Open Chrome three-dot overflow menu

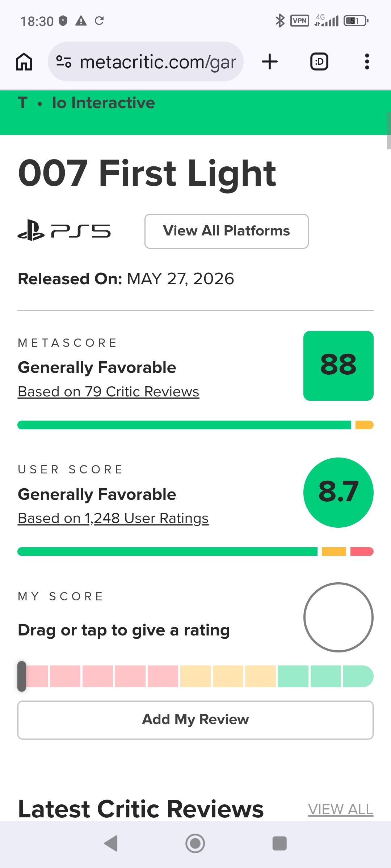[367, 61]
